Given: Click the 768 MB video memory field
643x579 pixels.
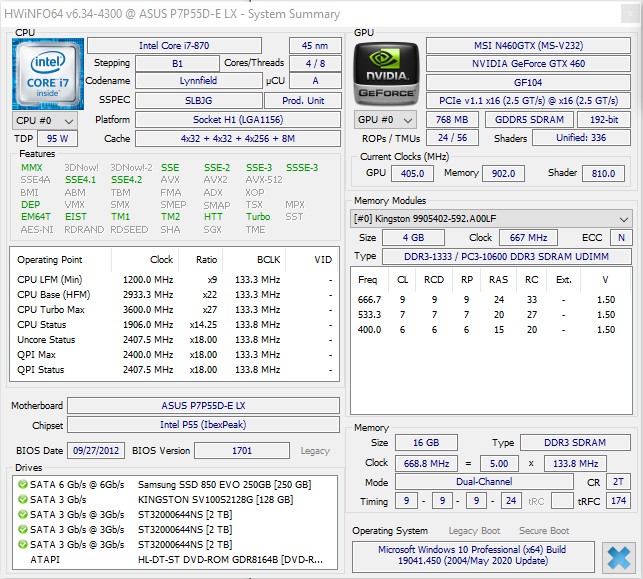Looking at the screenshot, I should click(452, 120).
